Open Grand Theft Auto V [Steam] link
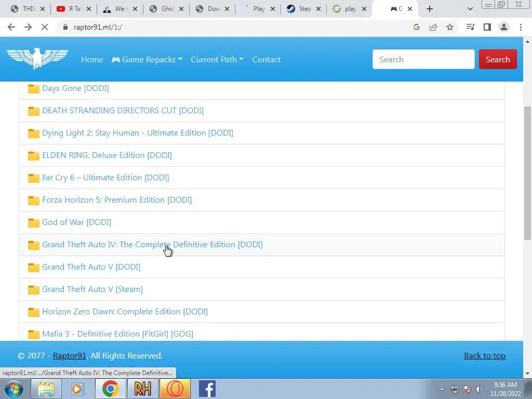This screenshot has height=399, width=532. coord(92,289)
